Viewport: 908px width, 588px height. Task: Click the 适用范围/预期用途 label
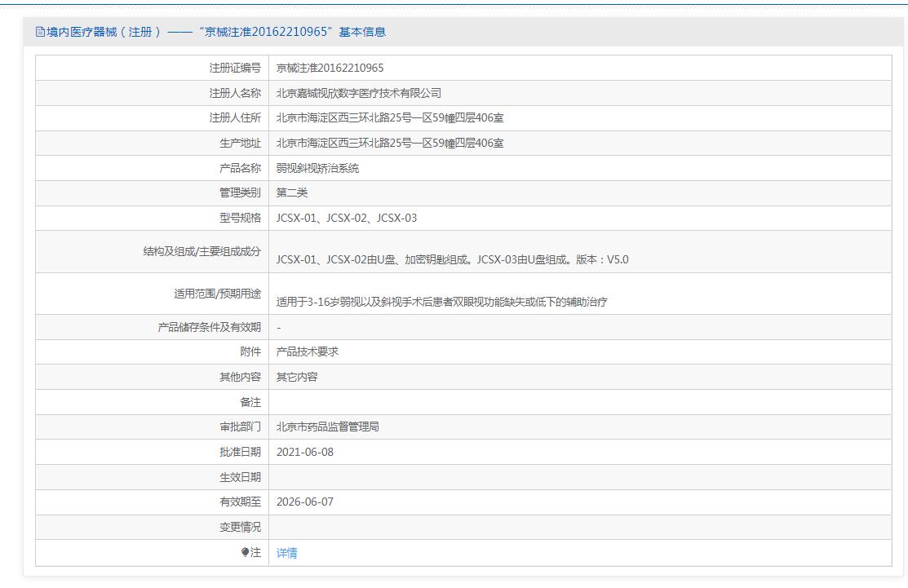218,294
